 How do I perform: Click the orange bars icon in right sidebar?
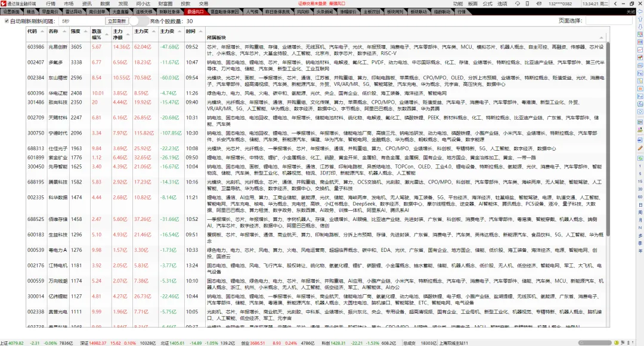point(640,89)
